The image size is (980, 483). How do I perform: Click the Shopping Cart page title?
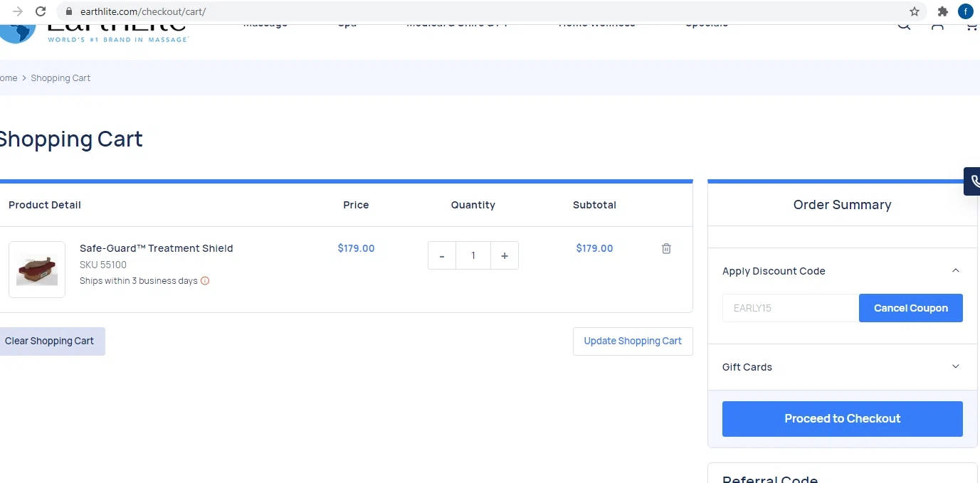coord(70,139)
